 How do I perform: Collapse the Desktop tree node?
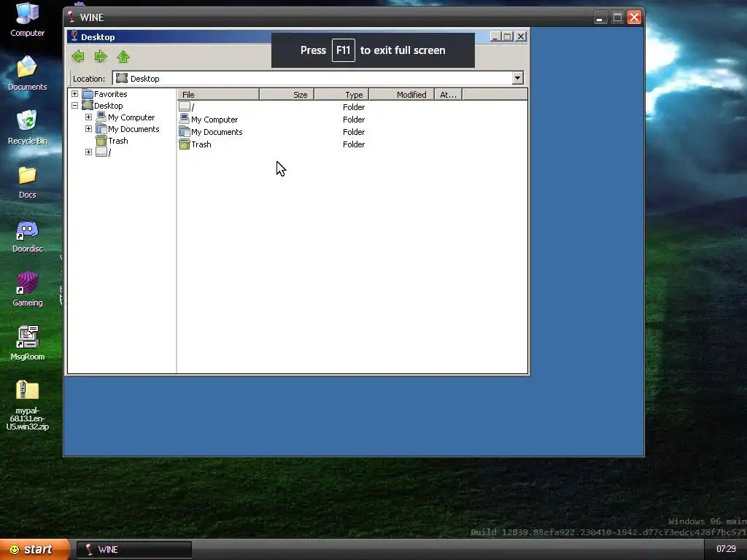pos(75,106)
